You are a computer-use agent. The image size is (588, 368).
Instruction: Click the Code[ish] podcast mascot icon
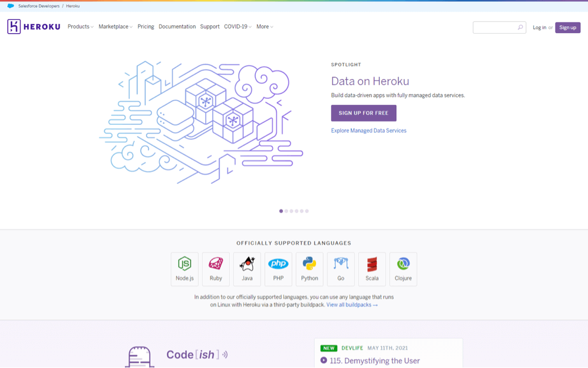tap(139, 357)
